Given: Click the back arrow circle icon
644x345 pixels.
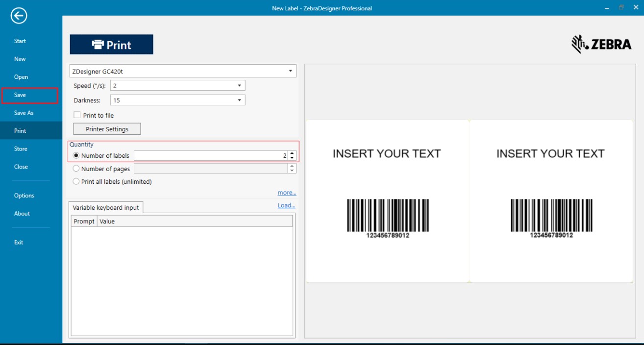Looking at the screenshot, I should click(x=19, y=16).
